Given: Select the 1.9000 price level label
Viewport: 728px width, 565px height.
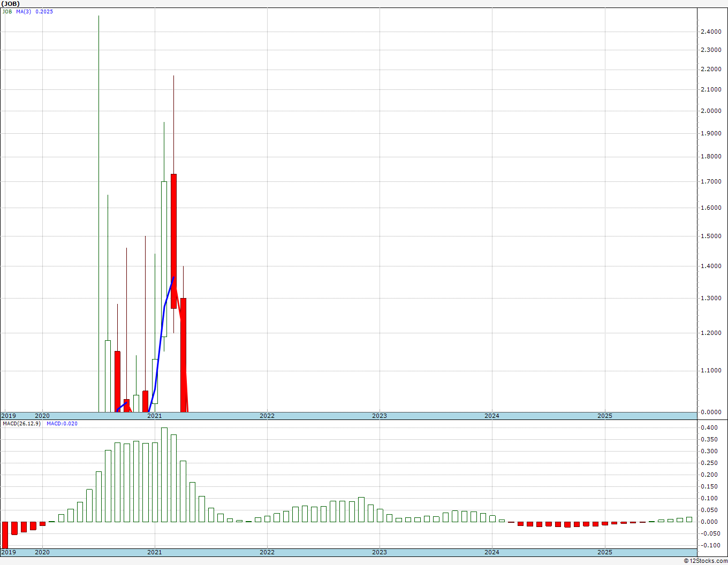Looking at the screenshot, I should click(711, 134).
